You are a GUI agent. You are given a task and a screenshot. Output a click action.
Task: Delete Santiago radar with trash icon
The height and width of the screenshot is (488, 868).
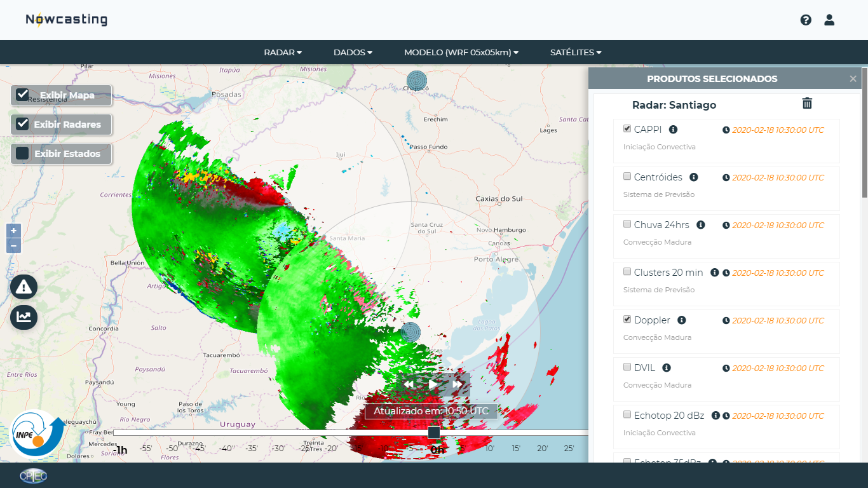click(807, 104)
